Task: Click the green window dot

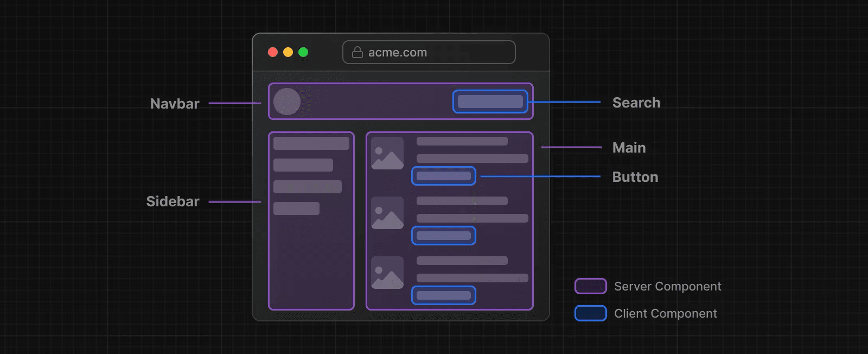Action: (x=303, y=52)
